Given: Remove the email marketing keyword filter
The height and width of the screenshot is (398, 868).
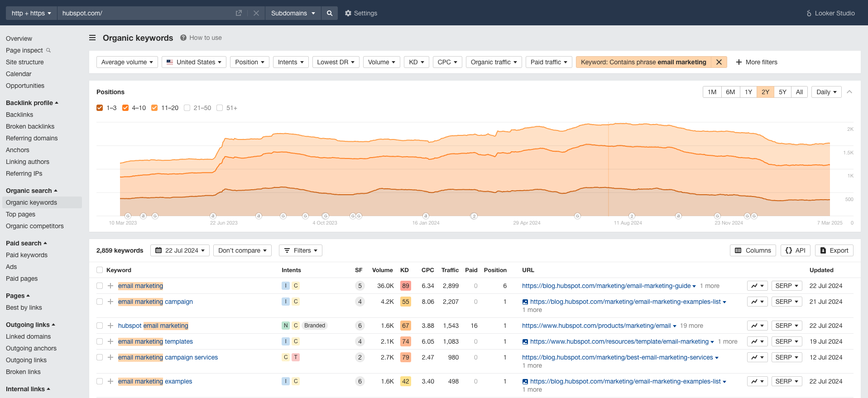Looking at the screenshot, I should click(x=719, y=62).
